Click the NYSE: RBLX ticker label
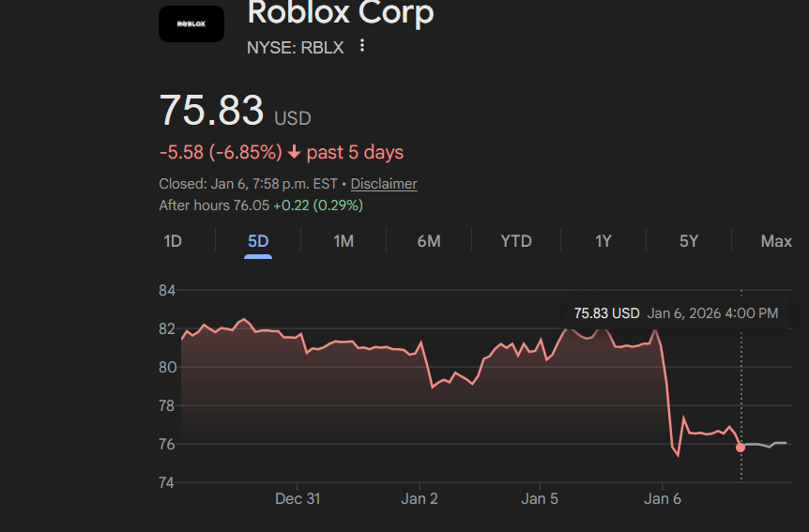 (296, 47)
